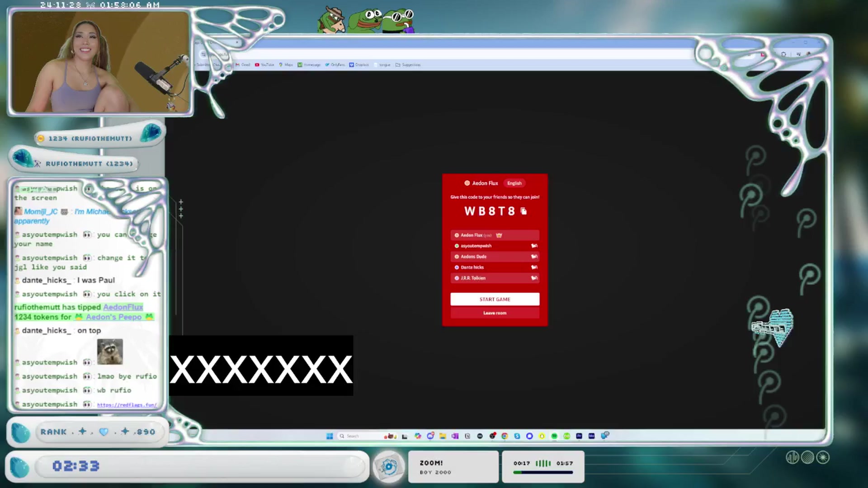Open Duolingo from the taskbar
The width and height of the screenshot is (868, 488).
566,436
